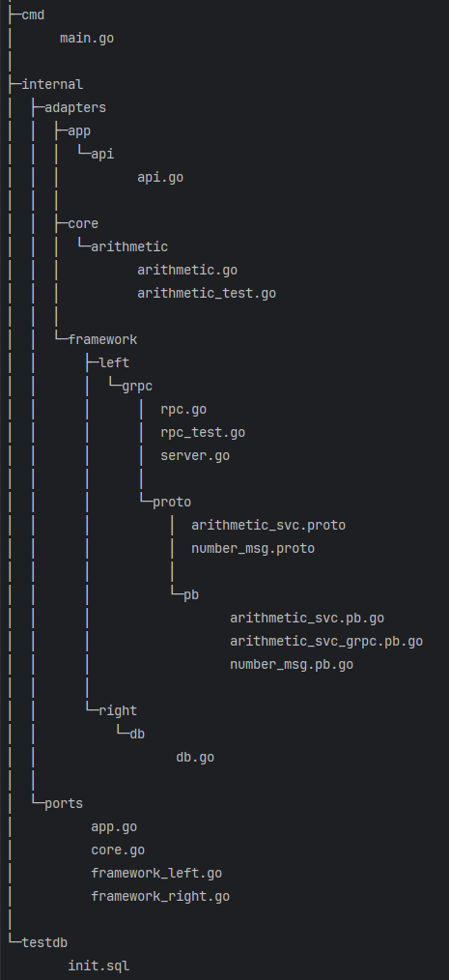The image size is (449, 980).
Task: Click the adapters folder label
Action: pyautogui.click(x=75, y=107)
